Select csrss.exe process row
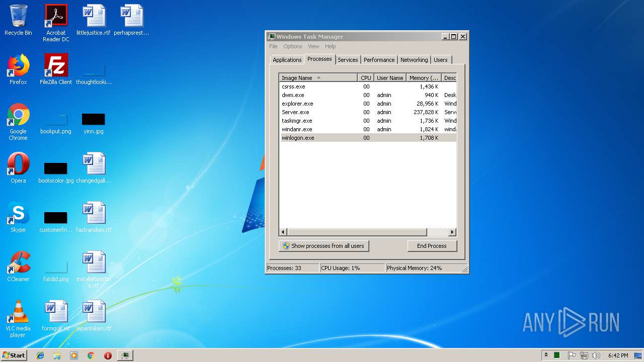Image resolution: width=644 pixels, height=362 pixels. (x=368, y=86)
